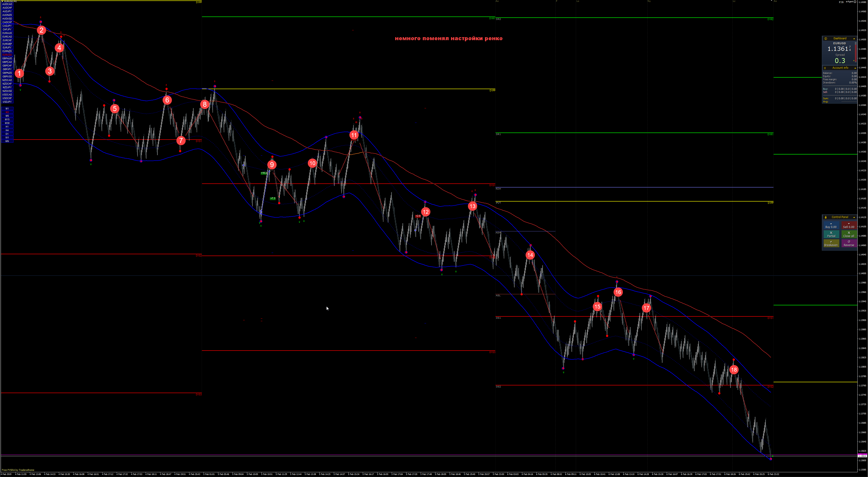Switch chart to GBPCAD symbol
Screen dimensions: 868x477
[x=7, y=62]
